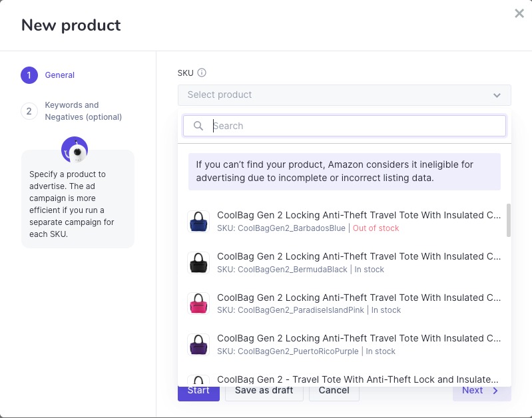The image size is (532, 418).
Task: Click the SKU info icon
Action: [202, 73]
